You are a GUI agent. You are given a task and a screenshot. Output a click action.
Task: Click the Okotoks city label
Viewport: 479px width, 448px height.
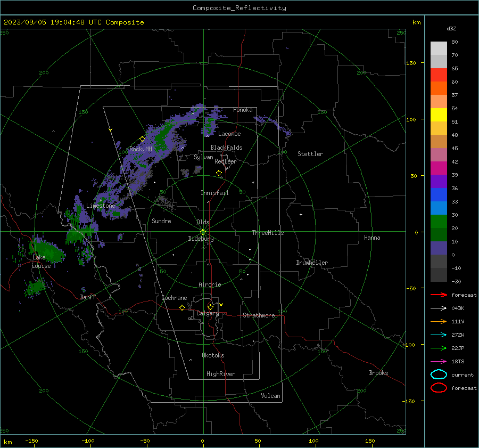(x=213, y=355)
